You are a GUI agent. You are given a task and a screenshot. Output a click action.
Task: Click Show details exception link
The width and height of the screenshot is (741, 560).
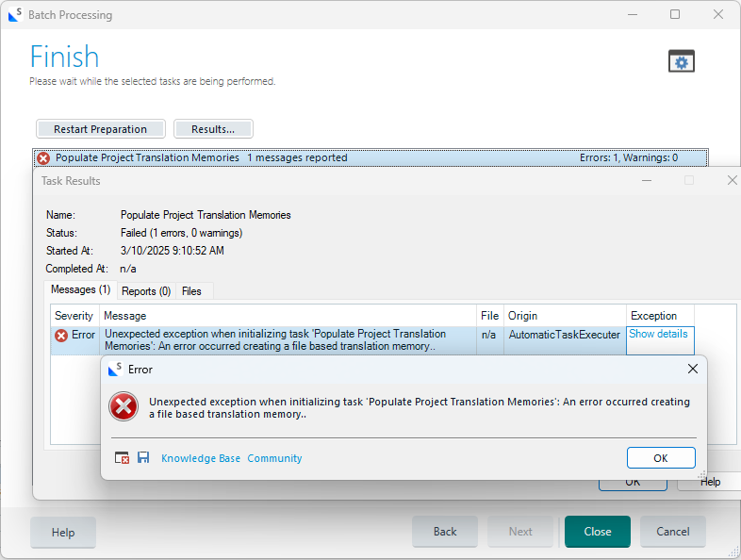coord(658,334)
